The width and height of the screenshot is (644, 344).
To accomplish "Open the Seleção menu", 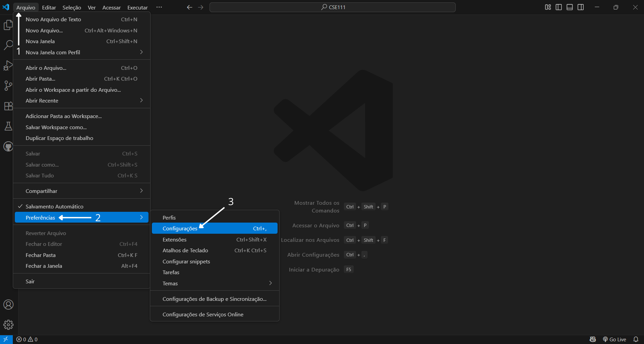I will (x=72, y=7).
